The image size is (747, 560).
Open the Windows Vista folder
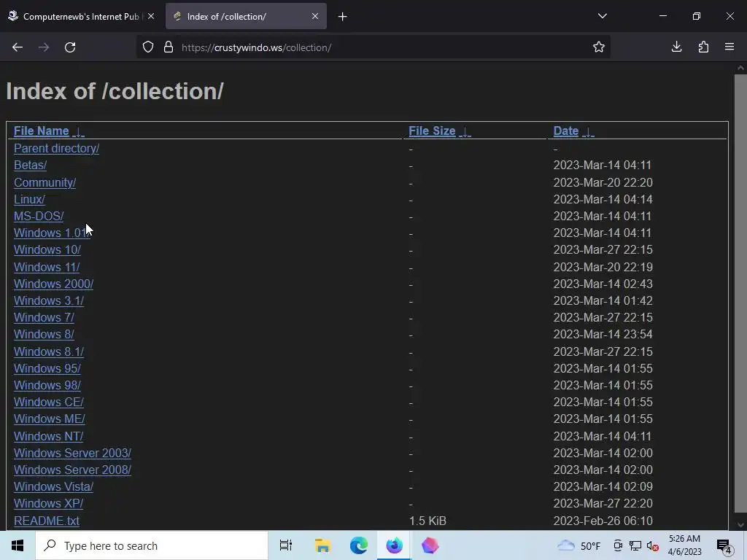pyautogui.click(x=53, y=486)
